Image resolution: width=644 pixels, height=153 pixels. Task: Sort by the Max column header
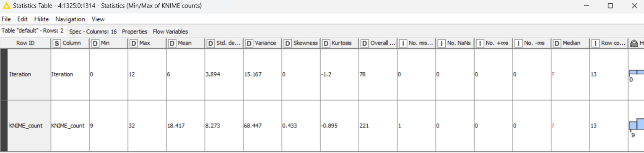click(x=147, y=43)
